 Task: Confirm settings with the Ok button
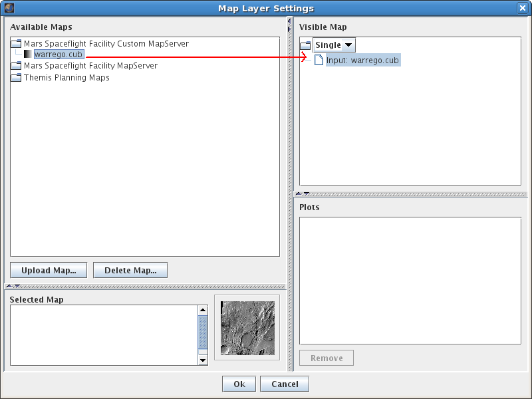pos(239,384)
